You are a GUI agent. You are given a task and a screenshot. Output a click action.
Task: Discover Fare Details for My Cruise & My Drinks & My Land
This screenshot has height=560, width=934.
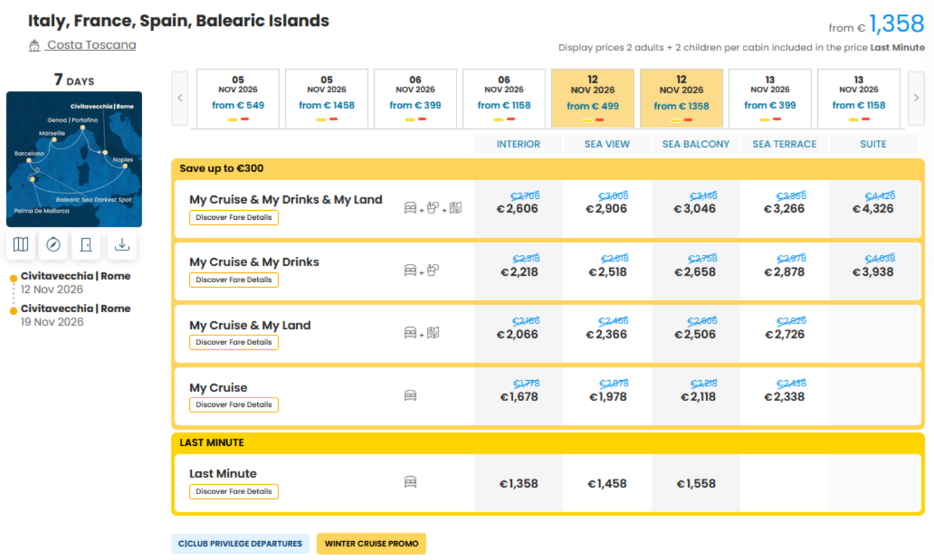click(x=234, y=218)
